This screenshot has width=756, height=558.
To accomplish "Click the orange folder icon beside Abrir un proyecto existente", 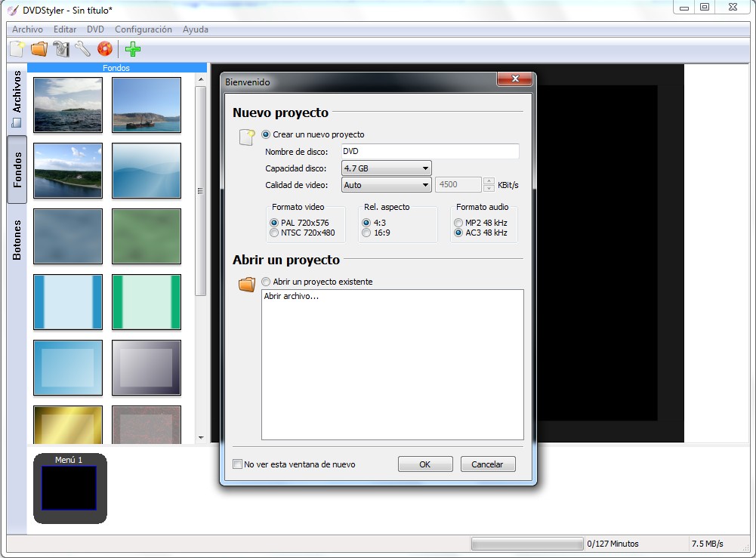I will pos(247,285).
